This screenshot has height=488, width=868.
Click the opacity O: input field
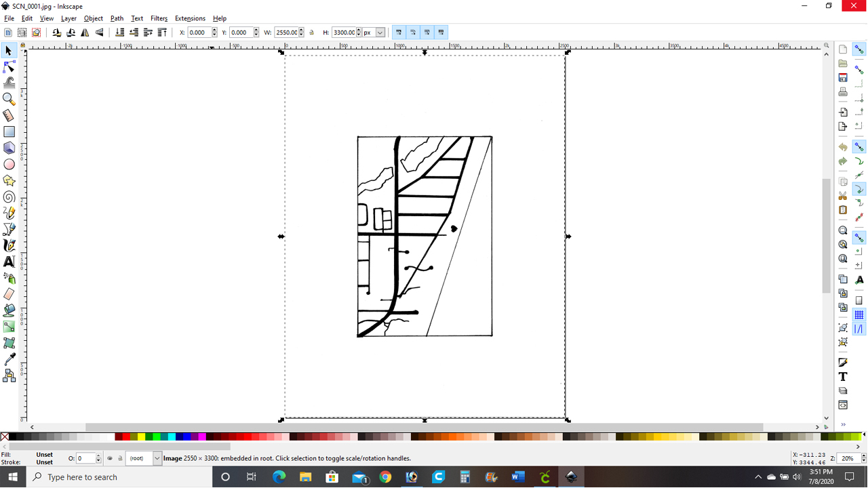point(85,459)
